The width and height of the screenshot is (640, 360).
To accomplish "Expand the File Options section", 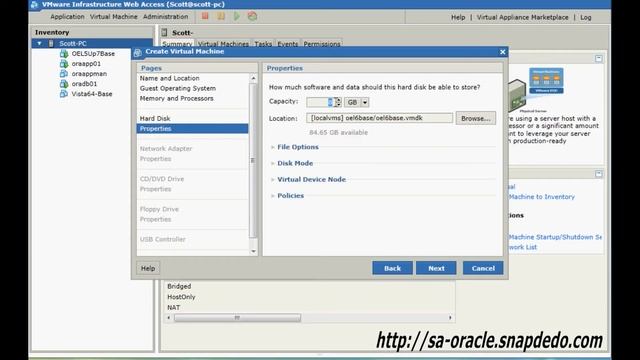I will [x=273, y=147].
